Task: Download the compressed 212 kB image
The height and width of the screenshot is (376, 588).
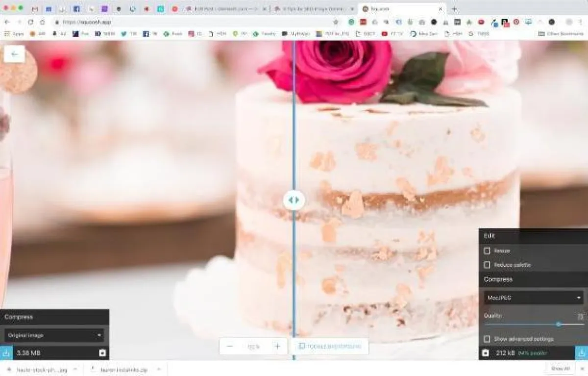Action: (581, 353)
